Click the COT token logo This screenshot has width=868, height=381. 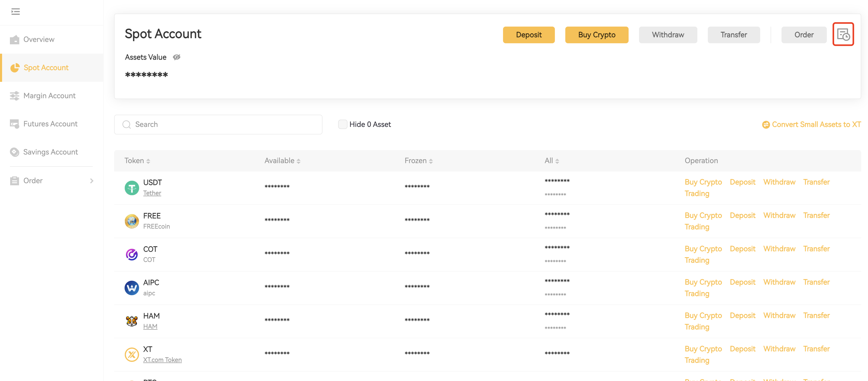point(132,255)
